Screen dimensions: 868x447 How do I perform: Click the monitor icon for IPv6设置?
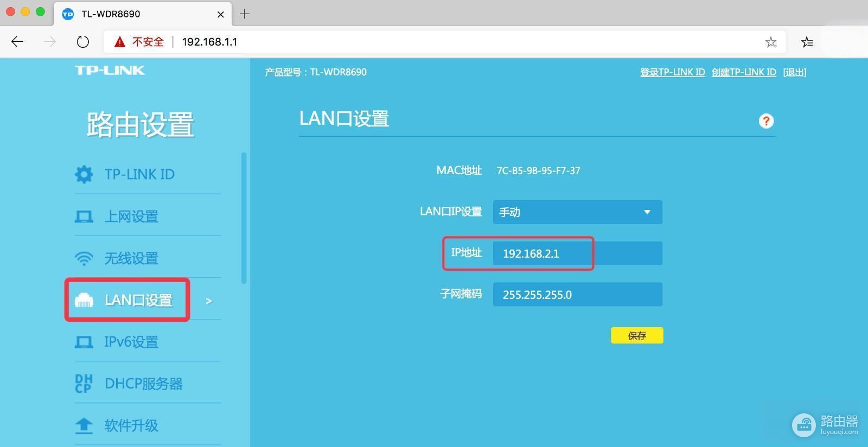click(84, 342)
